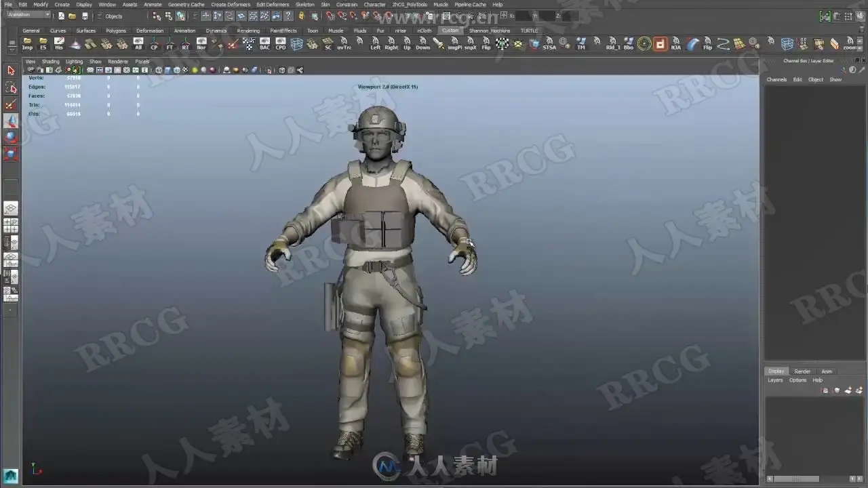Toggle isolate select in panel toolbar
868x488 pixels.
click(269, 70)
